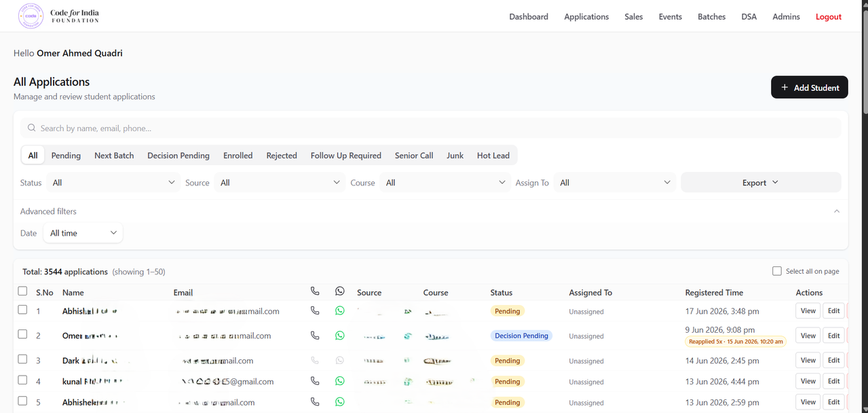868x413 pixels.
Task: Click the 'Registered Time' column header
Action: pyautogui.click(x=714, y=293)
